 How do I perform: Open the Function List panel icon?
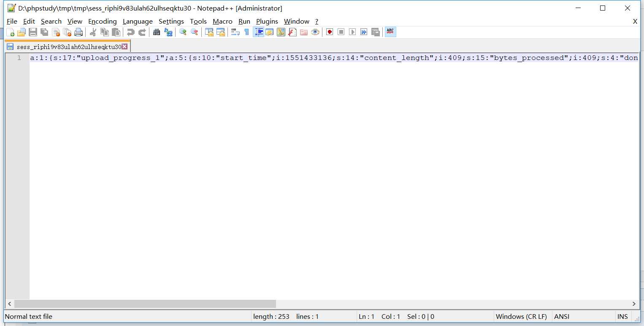[292, 32]
